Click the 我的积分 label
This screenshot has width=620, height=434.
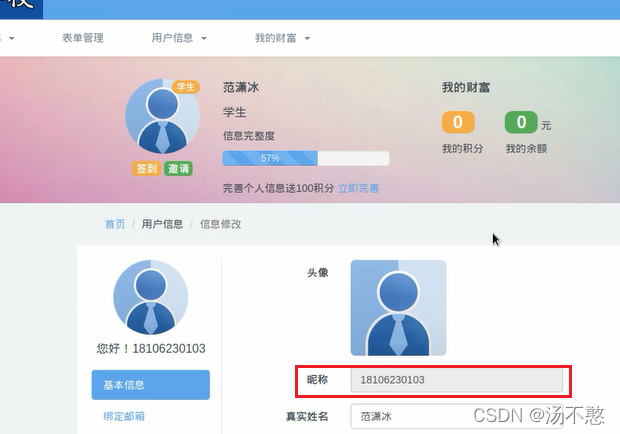pyautogui.click(x=462, y=149)
